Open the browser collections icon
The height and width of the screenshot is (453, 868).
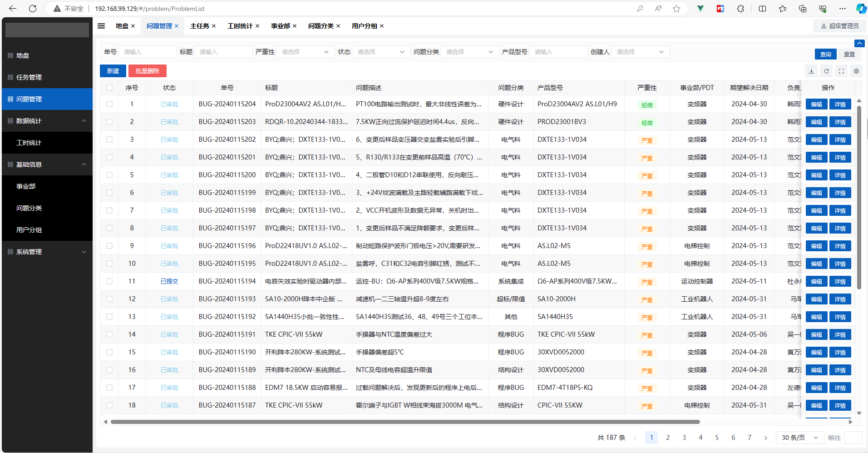pyautogui.click(x=803, y=9)
